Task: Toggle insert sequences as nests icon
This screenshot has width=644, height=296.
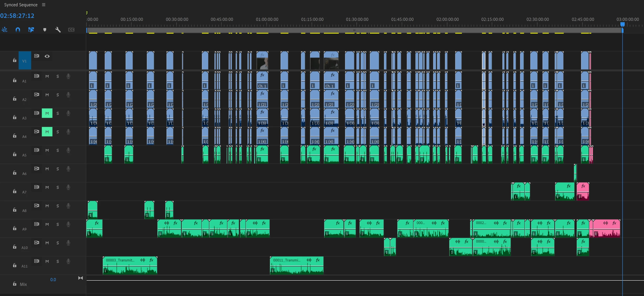Action: (4, 30)
